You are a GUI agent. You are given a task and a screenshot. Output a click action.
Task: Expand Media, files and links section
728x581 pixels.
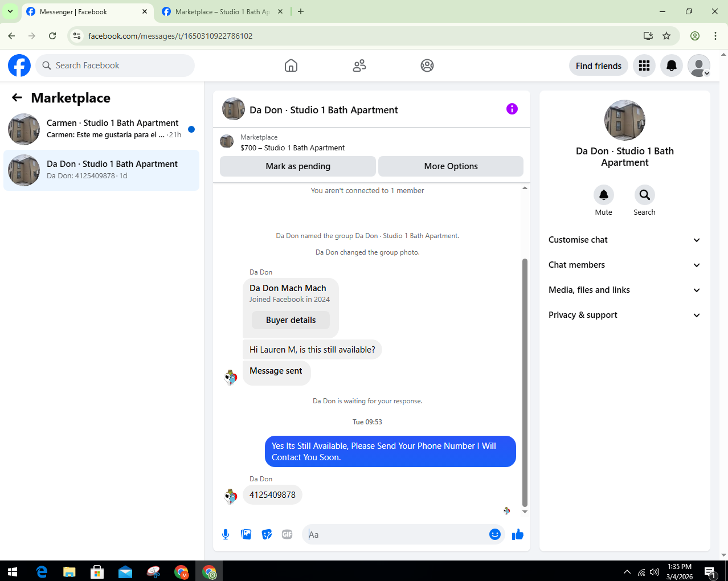[625, 290]
